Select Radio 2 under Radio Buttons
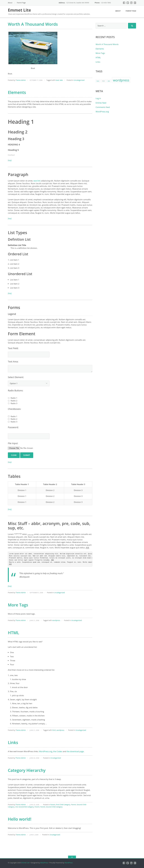This screenshot has width=144, height=868. [9, 401]
